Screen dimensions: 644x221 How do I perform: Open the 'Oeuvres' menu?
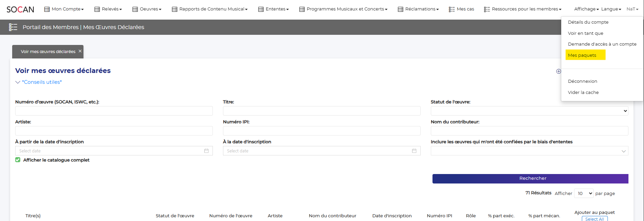(147, 9)
